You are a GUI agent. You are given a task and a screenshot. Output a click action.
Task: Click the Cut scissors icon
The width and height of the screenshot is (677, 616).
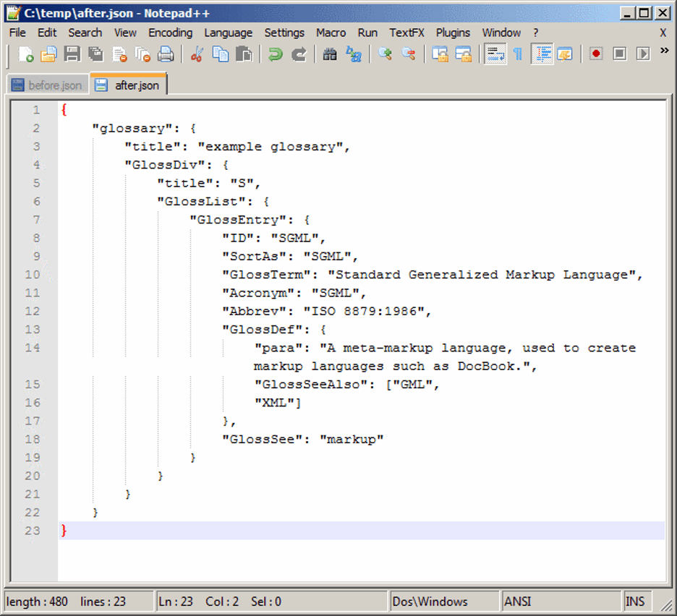(197, 54)
